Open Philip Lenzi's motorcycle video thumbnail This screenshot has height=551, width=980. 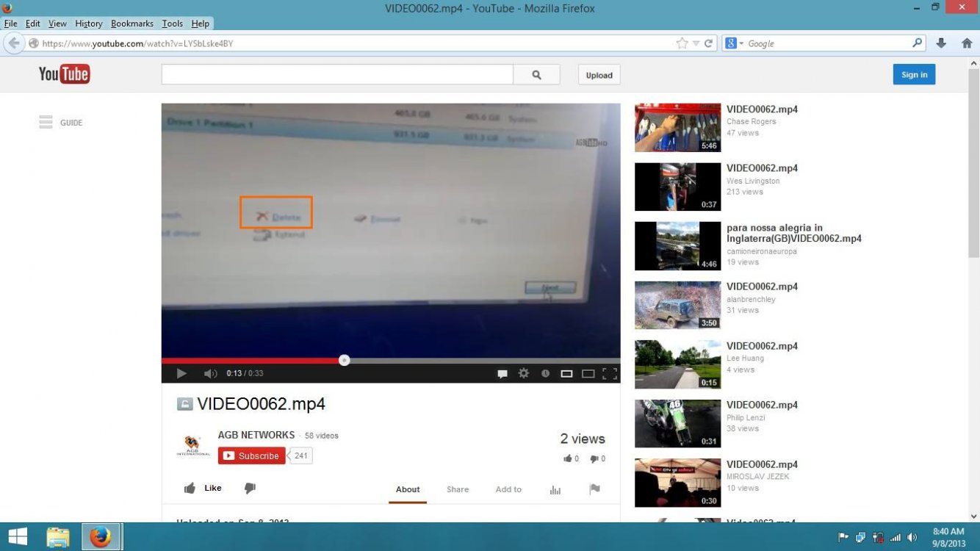pyautogui.click(x=677, y=424)
